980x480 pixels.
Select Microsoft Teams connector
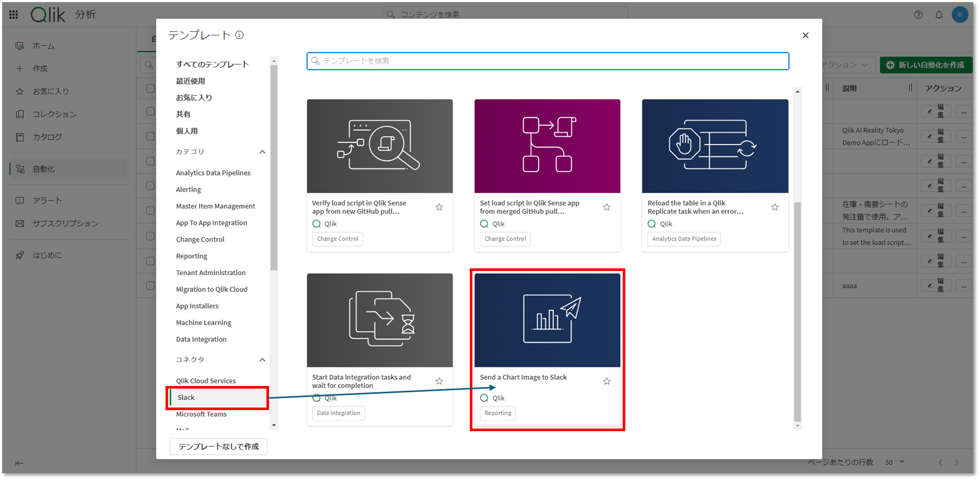click(201, 414)
